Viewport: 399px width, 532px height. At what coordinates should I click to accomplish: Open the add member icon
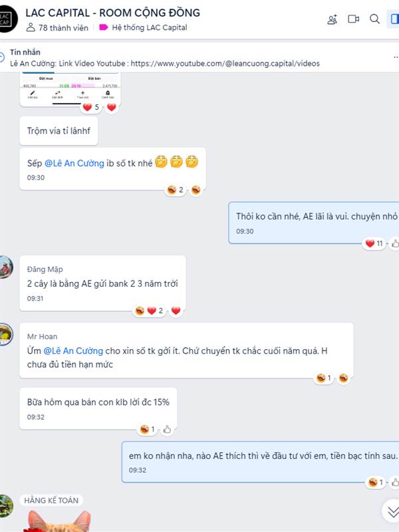click(x=332, y=19)
